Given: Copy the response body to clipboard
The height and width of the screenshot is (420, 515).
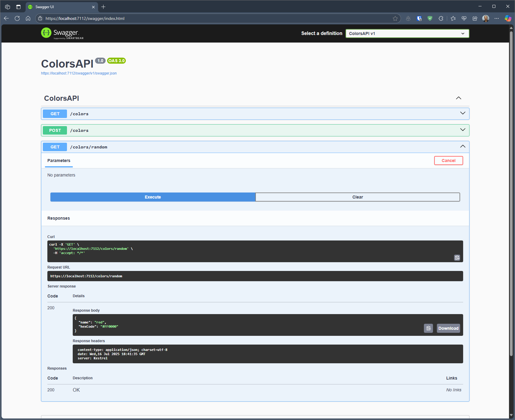Looking at the screenshot, I should pyautogui.click(x=428, y=328).
